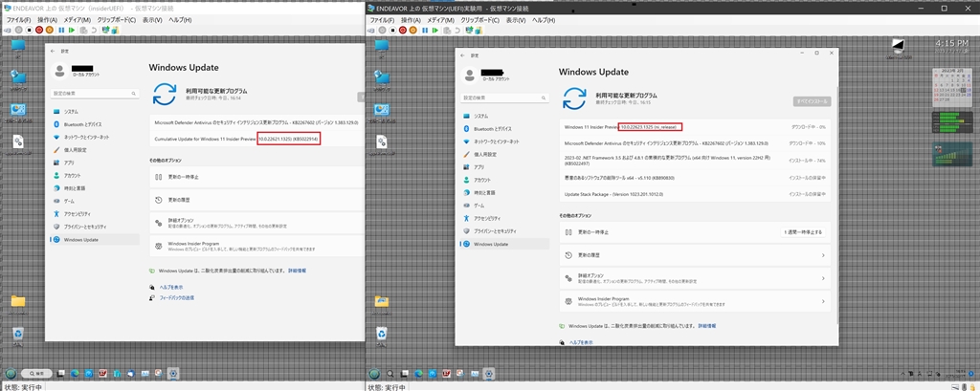Click Settings back arrow in left VM

point(53,52)
